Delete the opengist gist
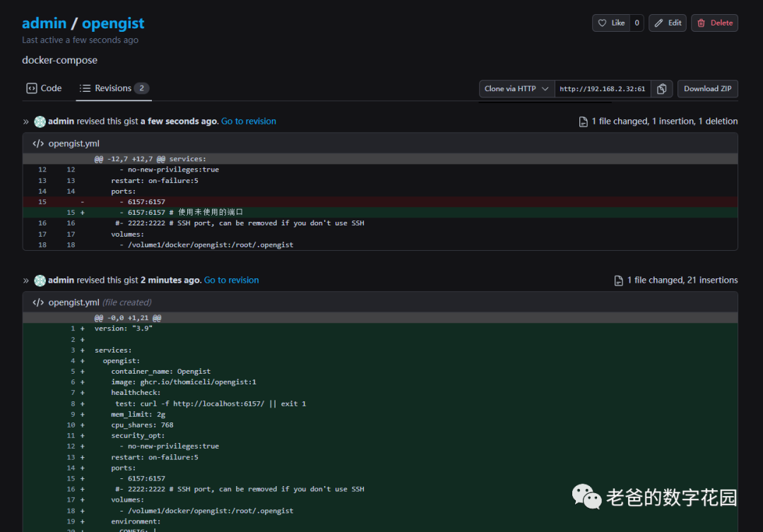The image size is (763, 532). pyautogui.click(x=714, y=23)
